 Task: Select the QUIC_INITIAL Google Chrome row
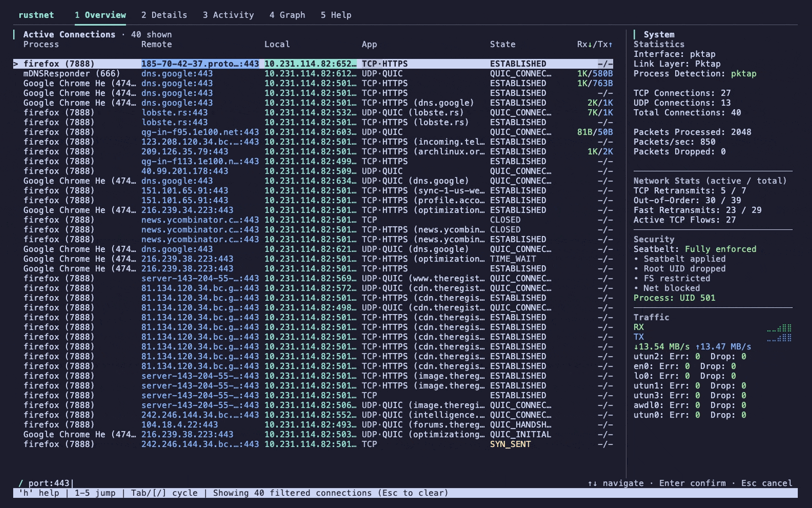[313, 434]
